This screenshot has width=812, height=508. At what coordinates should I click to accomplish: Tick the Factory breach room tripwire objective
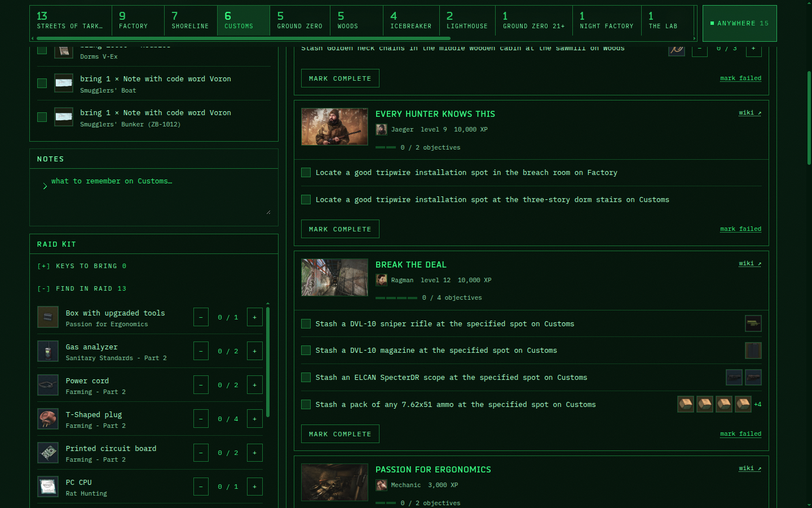click(x=306, y=173)
